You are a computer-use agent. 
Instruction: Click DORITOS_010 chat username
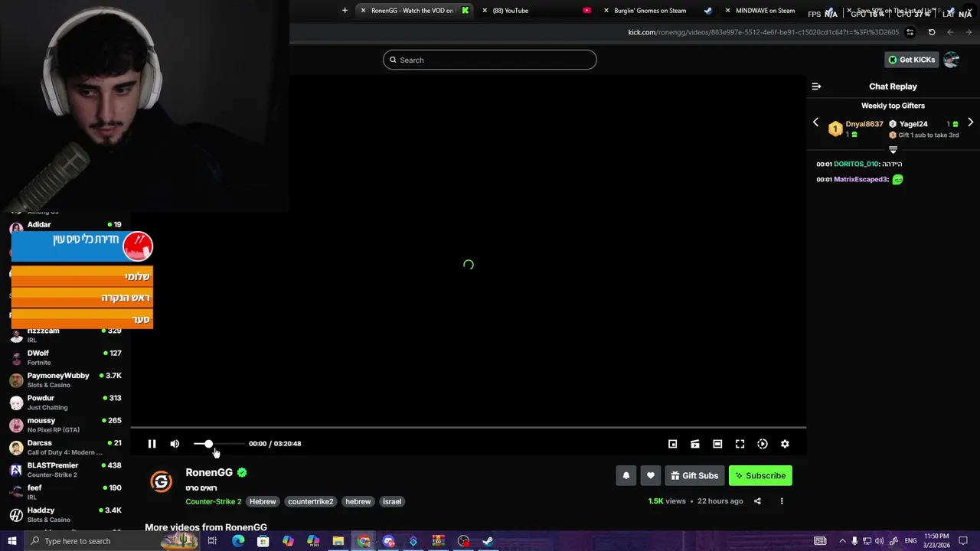click(856, 164)
